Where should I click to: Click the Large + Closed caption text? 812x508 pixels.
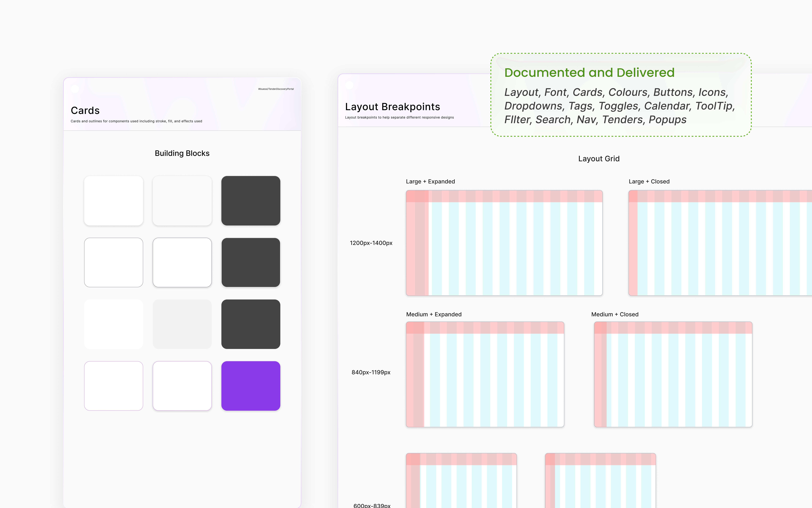649,181
